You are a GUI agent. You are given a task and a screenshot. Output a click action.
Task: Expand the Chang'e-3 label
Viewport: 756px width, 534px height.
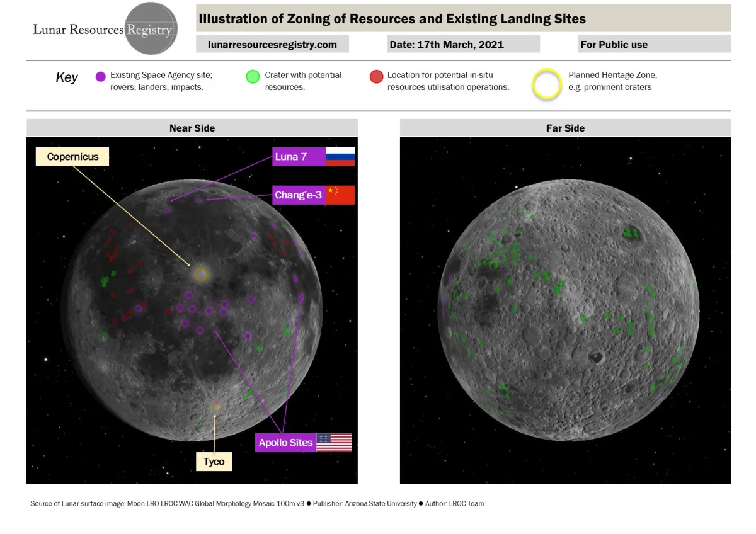click(298, 195)
